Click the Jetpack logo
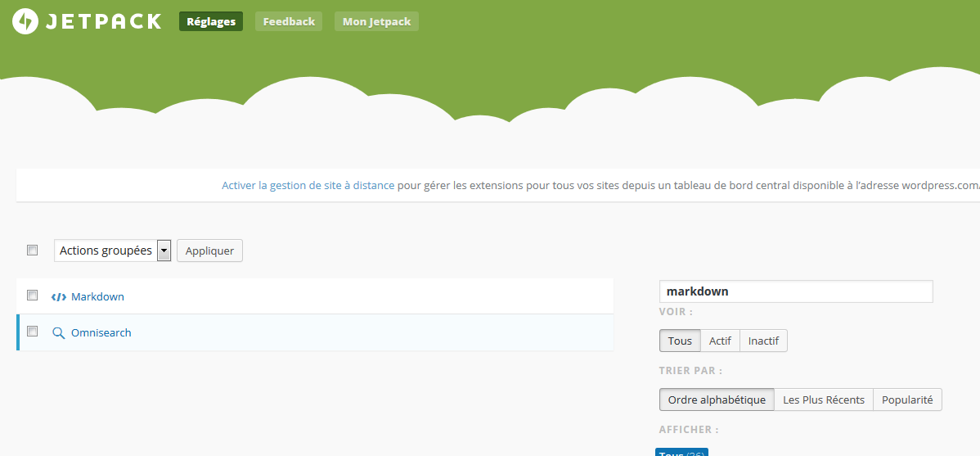This screenshot has width=980, height=456. coord(86,21)
